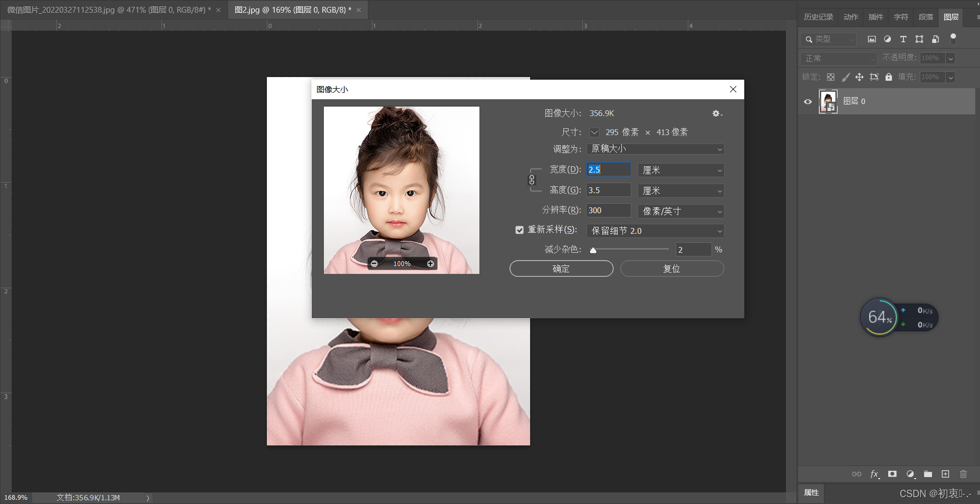The image size is (980, 504).
Task: Create a new layer
Action: pyautogui.click(x=945, y=474)
